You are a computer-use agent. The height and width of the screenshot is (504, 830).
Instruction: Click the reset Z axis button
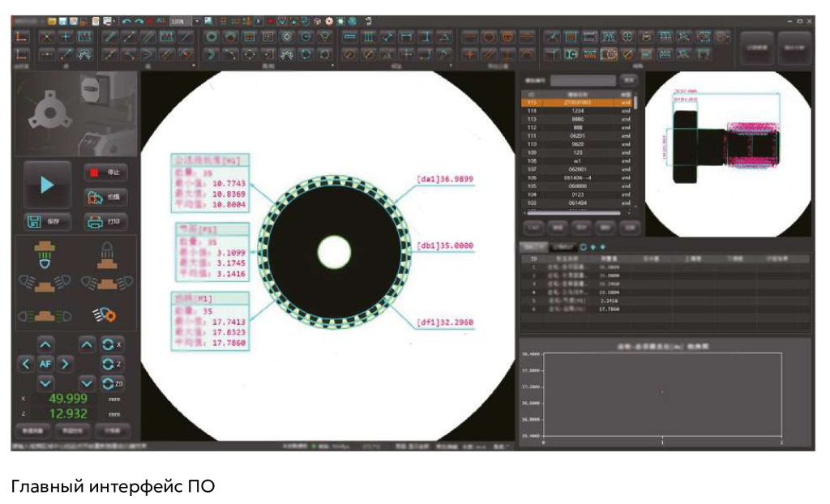(x=112, y=364)
